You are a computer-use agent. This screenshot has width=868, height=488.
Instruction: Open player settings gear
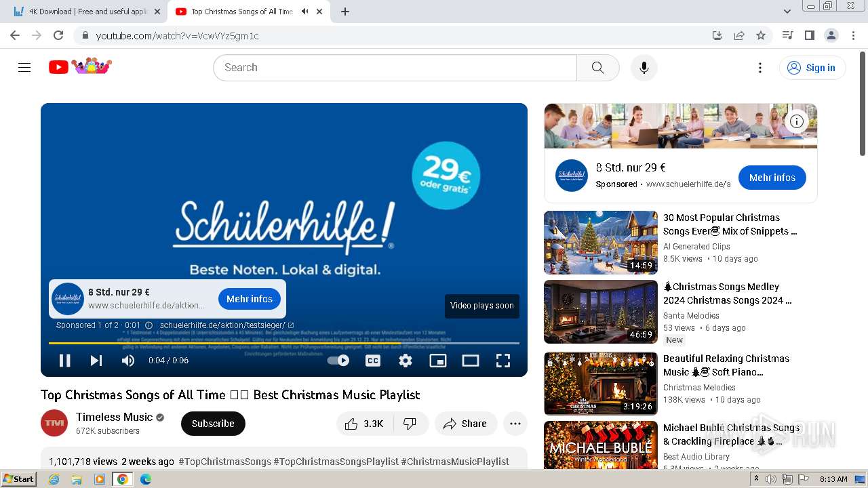pos(406,361)
